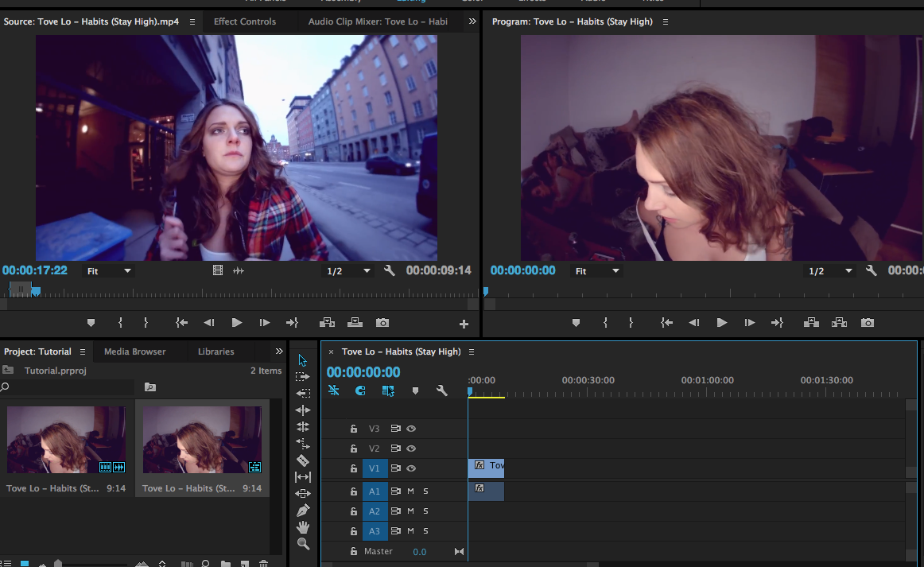Open Program monitor wrench settings
924x567 pixels.
(871, 270)
